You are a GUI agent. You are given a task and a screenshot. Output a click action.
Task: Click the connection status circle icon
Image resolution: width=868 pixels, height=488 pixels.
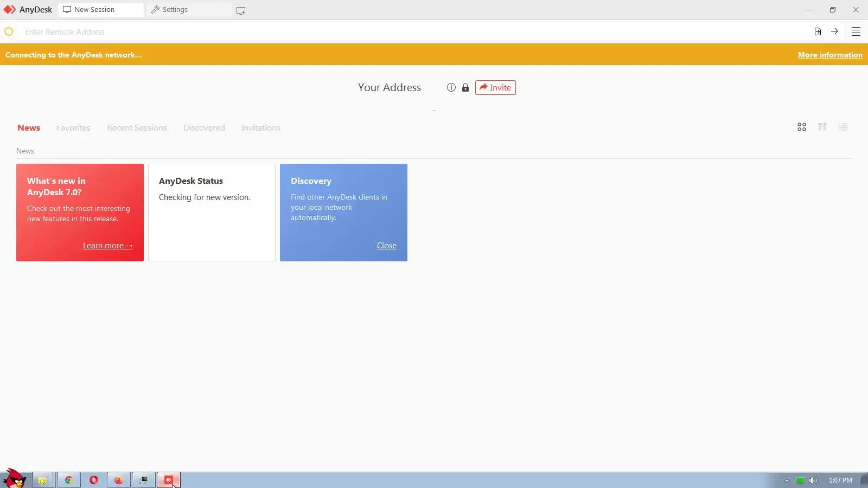pos(9,31)
